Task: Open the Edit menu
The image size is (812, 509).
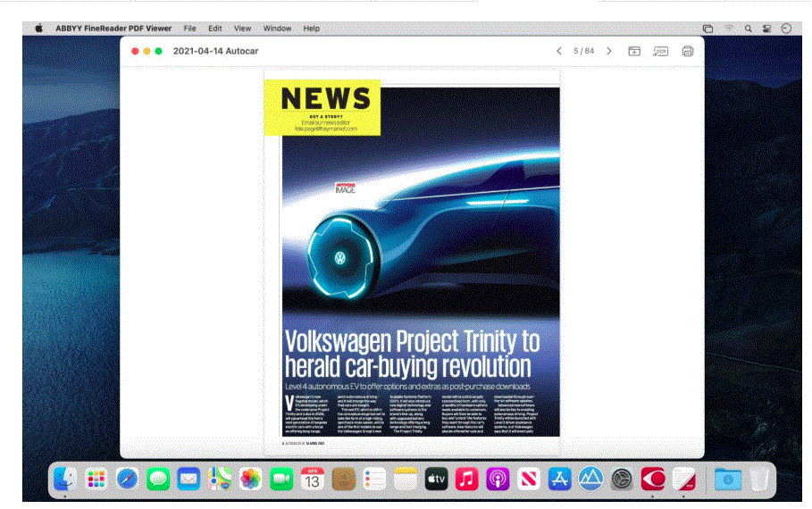Action: (215, 29)
